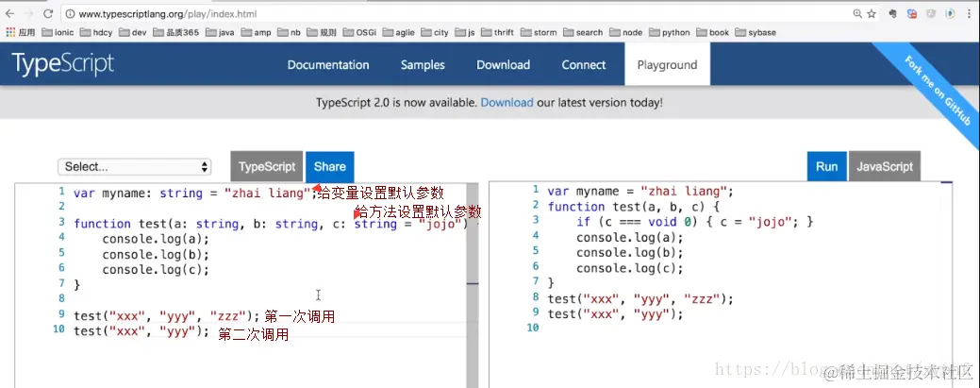Click 'var myname: string' line in editor
This screenshot has height=388, width=980.
195,193
